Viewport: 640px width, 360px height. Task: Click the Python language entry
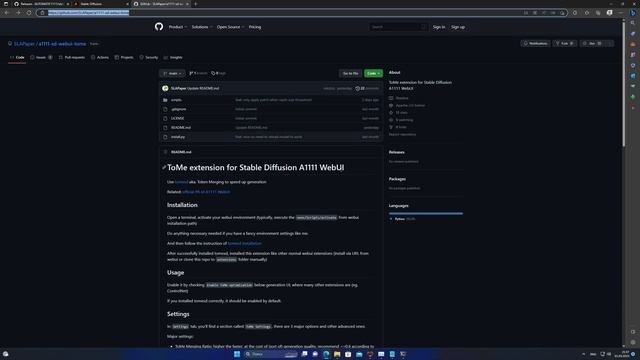pos(402,219)
